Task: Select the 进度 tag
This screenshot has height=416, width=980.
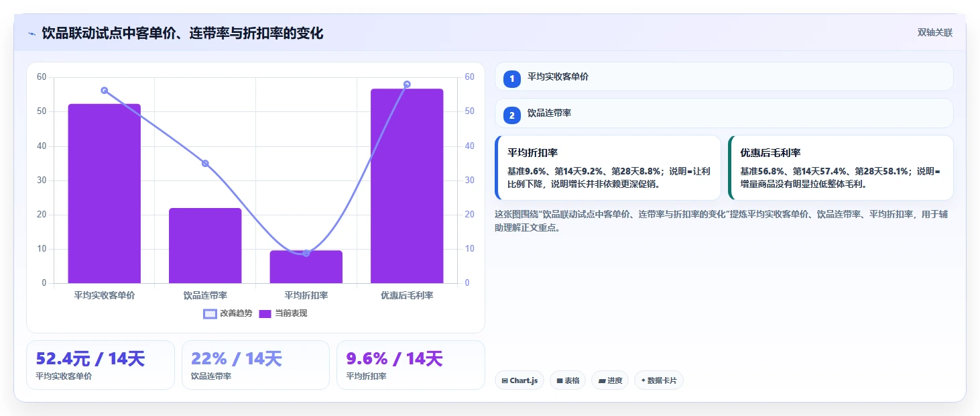Action: tap(610, 380)
